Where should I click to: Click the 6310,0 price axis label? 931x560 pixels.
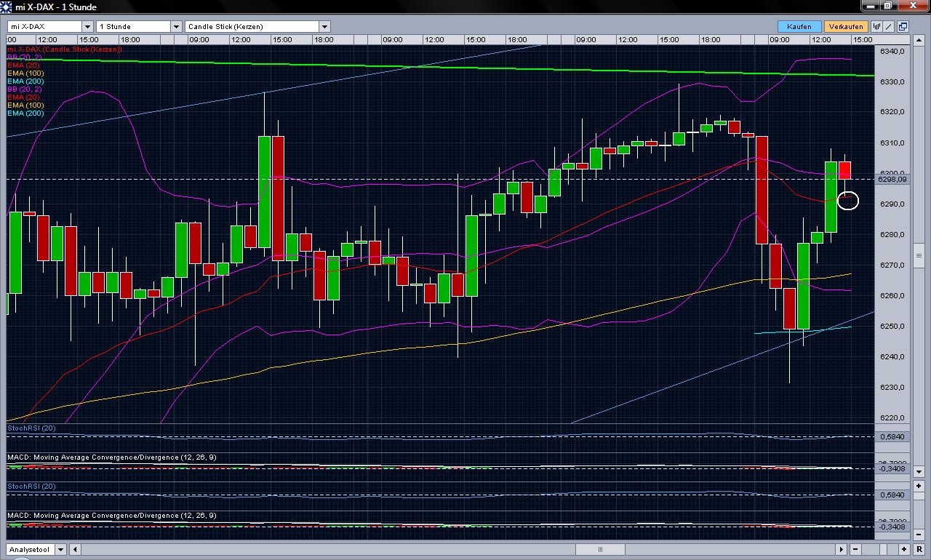point(892,143)
